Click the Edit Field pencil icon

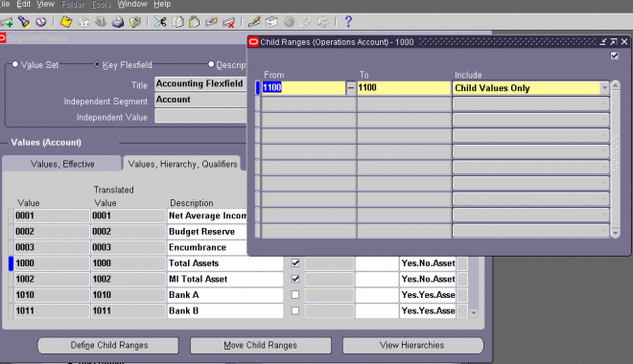tap(254, 22)
